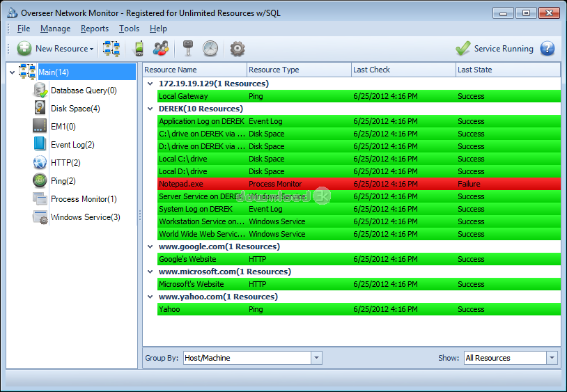Screen dimensions: 567x392
Task: Collapse the 172.19.19.129 resource group
Action: pyautogui.click(x=150, y=84)
